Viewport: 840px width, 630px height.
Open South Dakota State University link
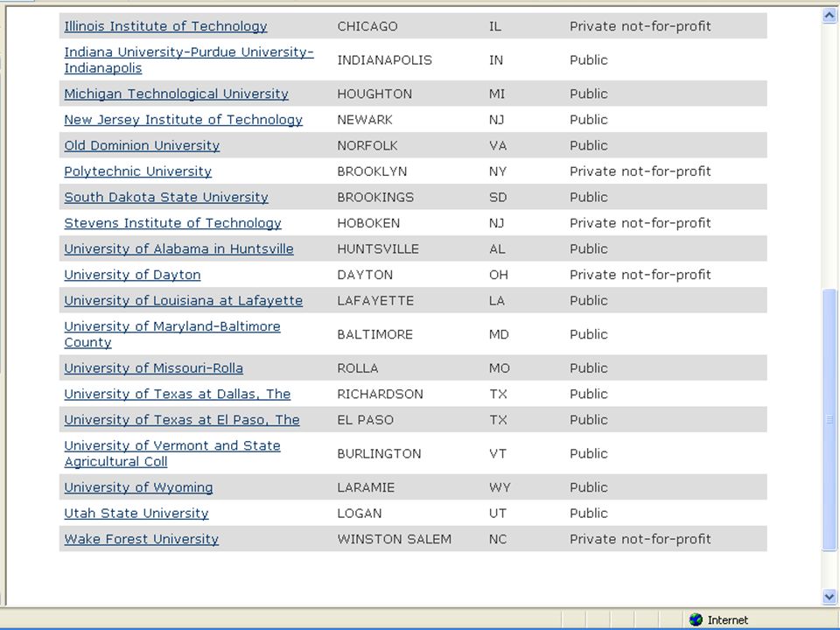(x=166, y=197)
